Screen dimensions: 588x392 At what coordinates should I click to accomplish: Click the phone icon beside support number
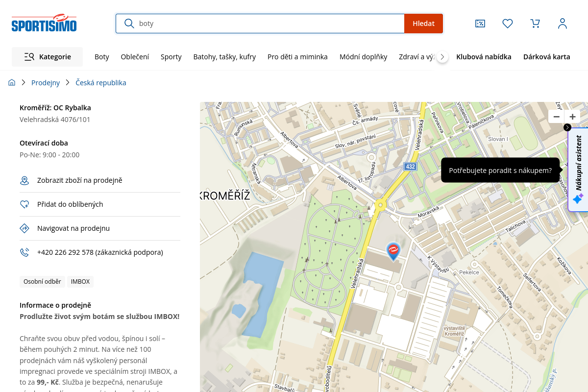(x=24, y=252)
